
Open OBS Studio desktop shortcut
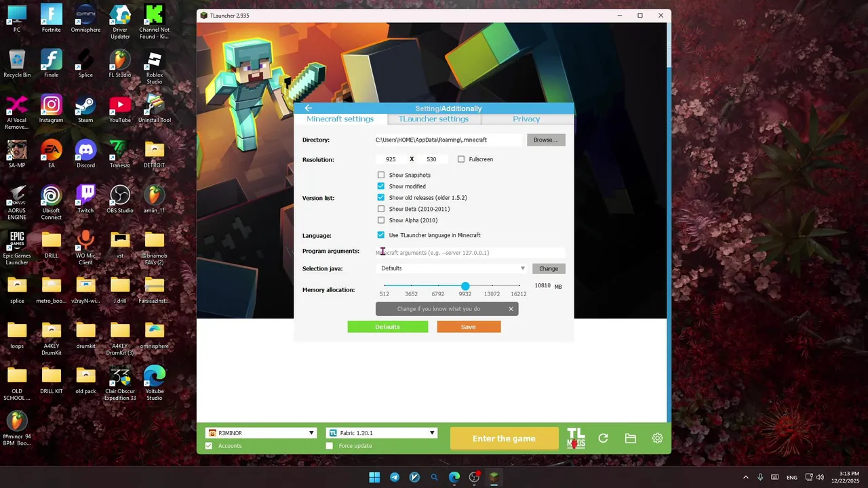(120, 200)
